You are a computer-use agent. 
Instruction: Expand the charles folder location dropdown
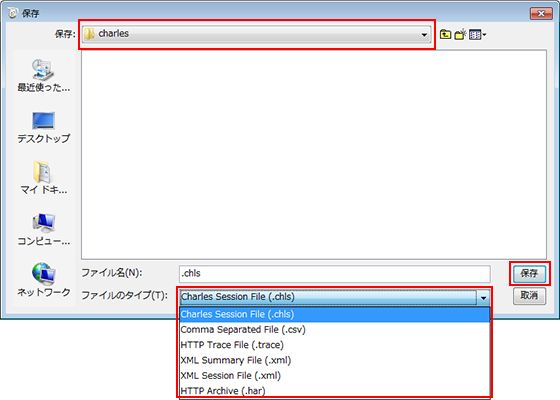(424, 35)
